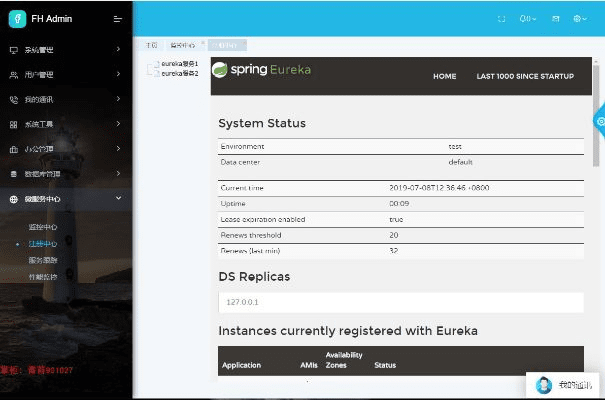Click the HOME link in Eureka header
605x400 pixels.
pos(444,76)
